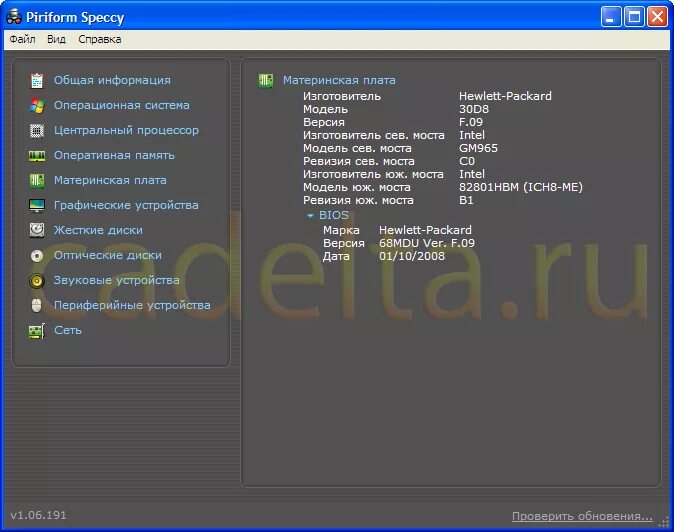Open the Вид menu

pyautogui.click(x=56, y=39)
